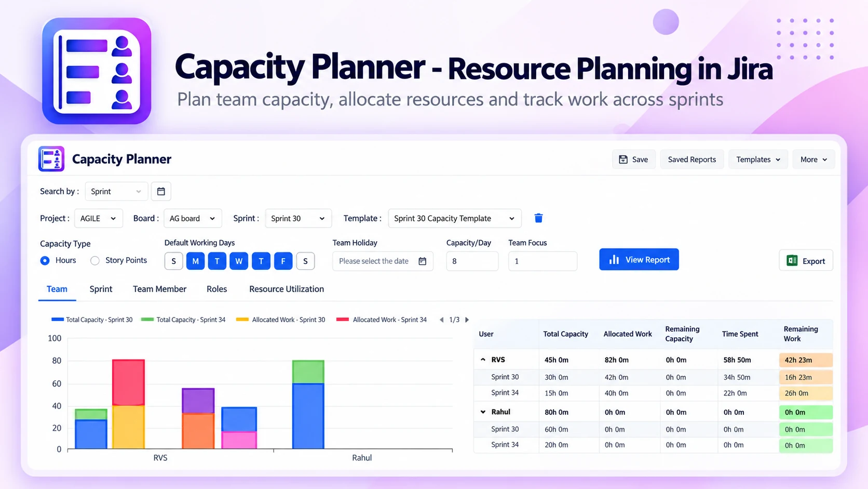Switch to the Team Member tab
Image resolution: width=868 pixels, height=489 pixels.
pos(159,289)
